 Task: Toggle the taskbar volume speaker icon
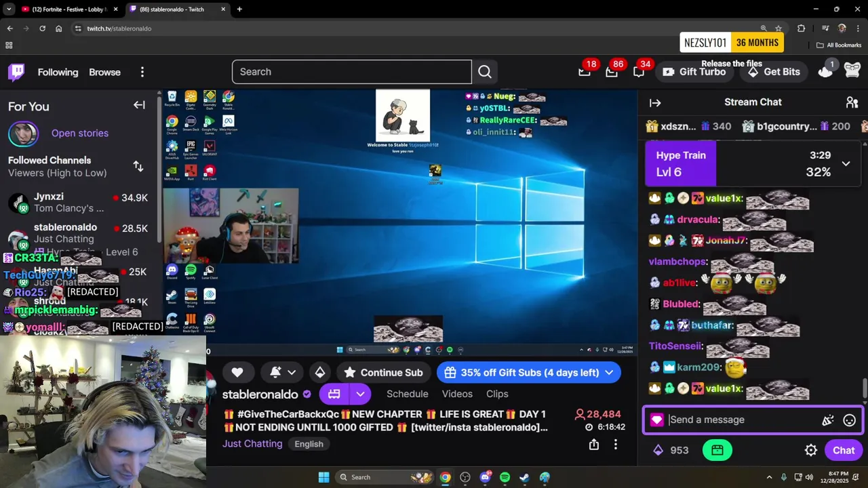click(x=810, y=477)
